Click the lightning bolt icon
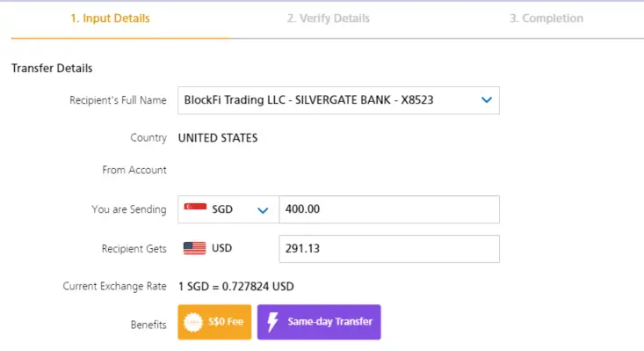Viewport: 644px width, 351px height. (x=272, y=322)
